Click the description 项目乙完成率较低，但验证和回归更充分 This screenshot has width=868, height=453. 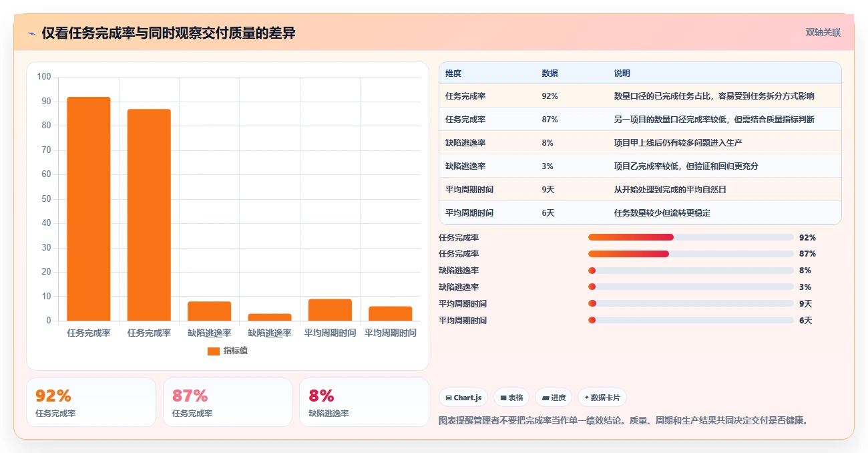[686, 166]
